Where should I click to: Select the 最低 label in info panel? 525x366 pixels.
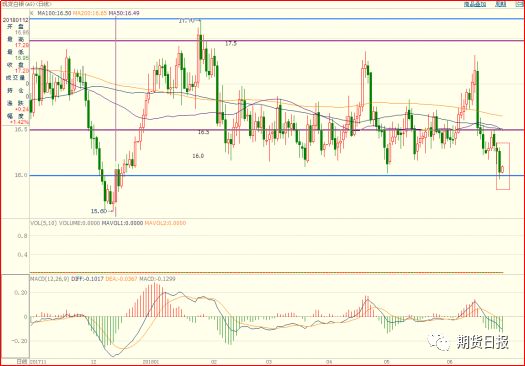tap(15, 52)
